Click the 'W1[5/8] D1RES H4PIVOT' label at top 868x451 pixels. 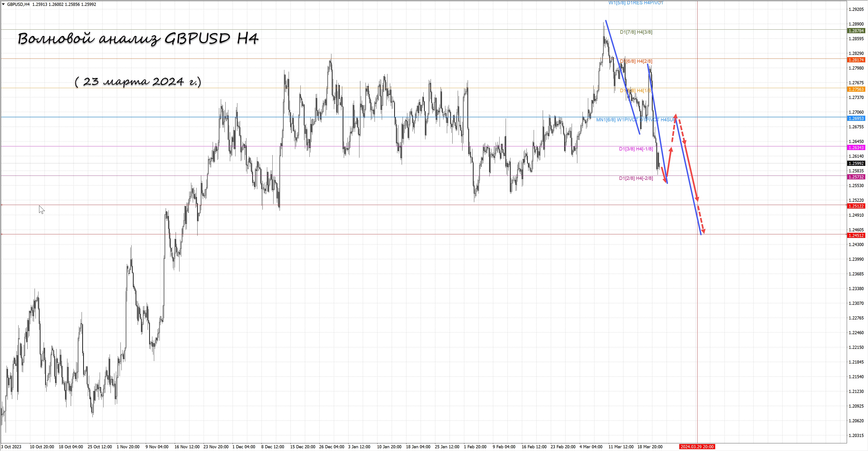(x=635, y=3)
